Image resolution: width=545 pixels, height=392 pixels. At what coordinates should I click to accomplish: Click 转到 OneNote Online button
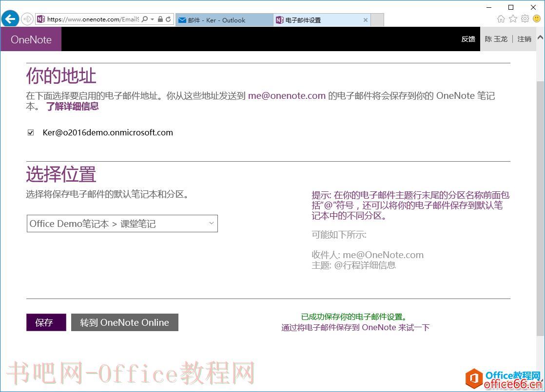point(125,322)
